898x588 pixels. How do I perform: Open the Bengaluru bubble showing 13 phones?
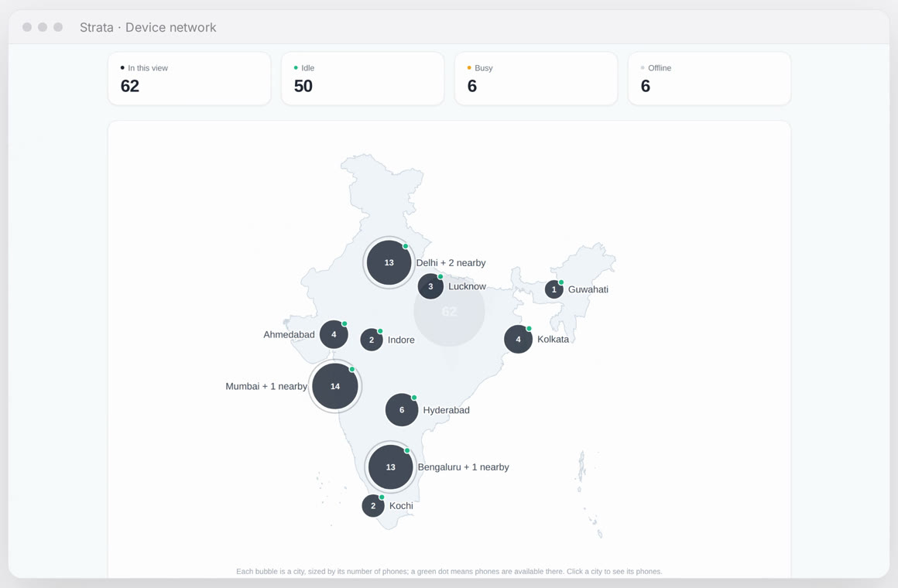391,467
